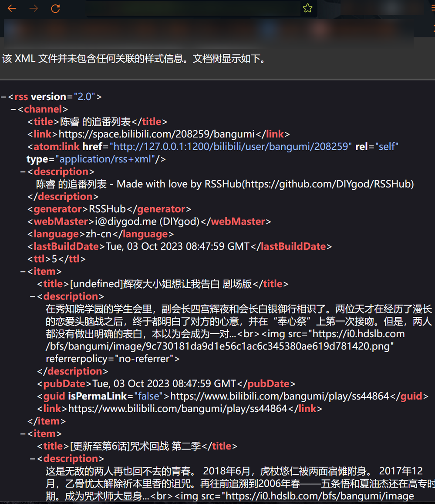Screen dimensions: 435x504
Task: Go back to the previous page
Action: point(12,8)
